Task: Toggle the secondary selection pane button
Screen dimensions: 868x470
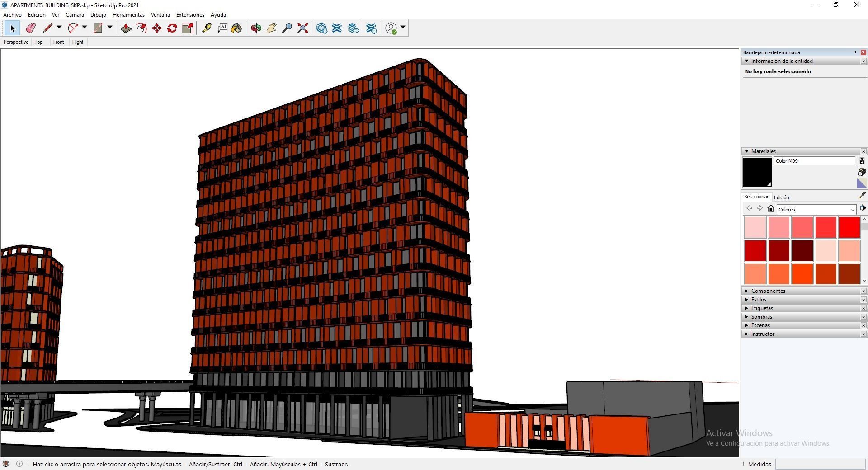Action: (x=862, y=161)
